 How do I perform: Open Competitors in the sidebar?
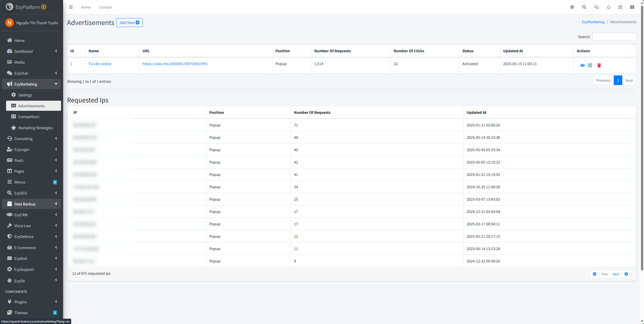tap(29, 117)
